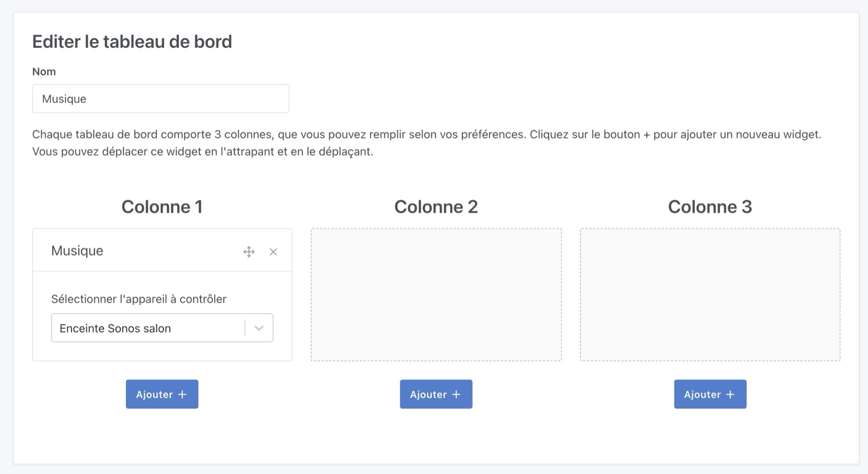The image size is (868, 474).
Task: Select the four-arrow drag icon in the widget header
Action: [249, 251]
